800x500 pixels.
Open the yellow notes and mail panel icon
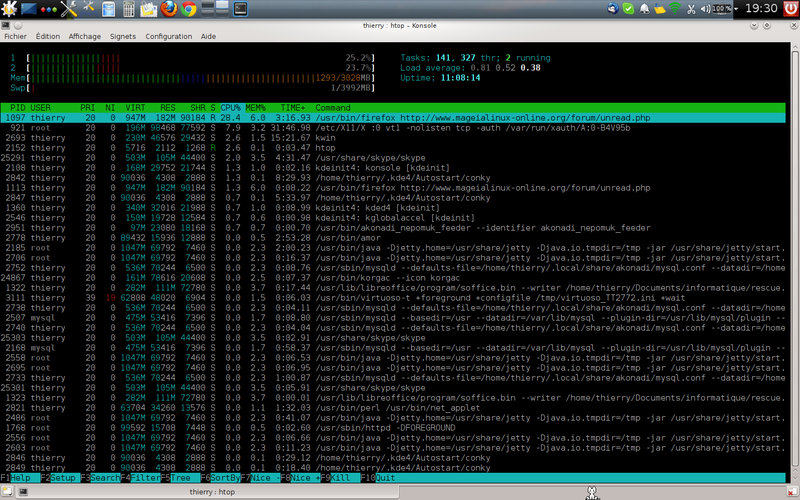pos(148,9)
